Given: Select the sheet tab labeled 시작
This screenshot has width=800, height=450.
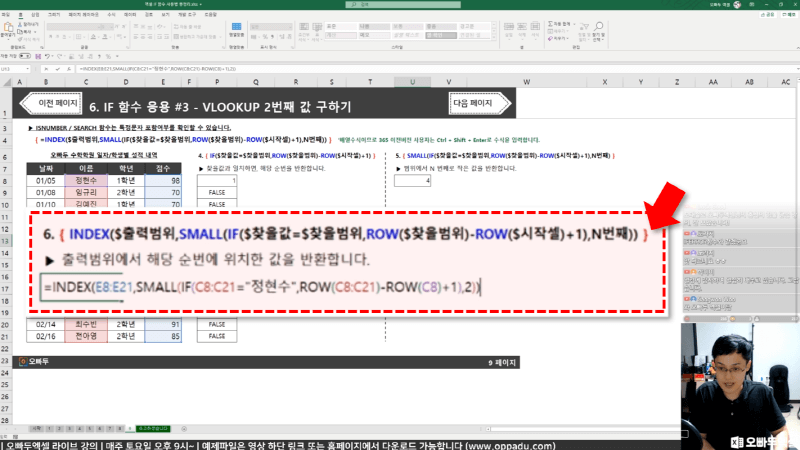Looking at the screenshot, I should click(x=36, y=429).
